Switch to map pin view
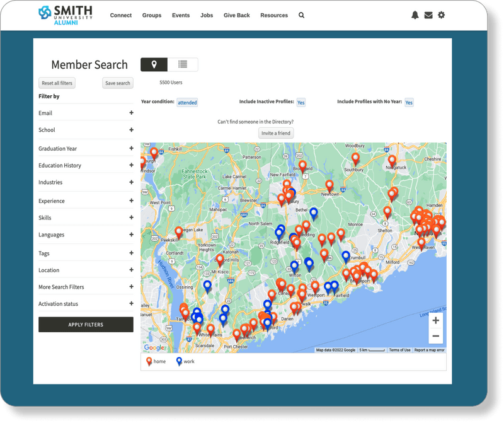The width and height of the screenshot is (504, 423). 154,64
